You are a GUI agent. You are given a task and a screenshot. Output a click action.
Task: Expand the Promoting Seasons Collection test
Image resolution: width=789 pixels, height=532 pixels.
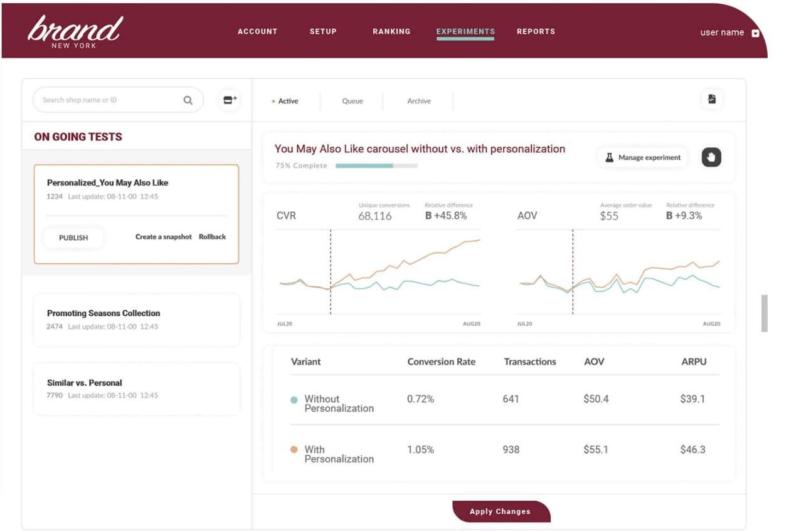point(137,319)
